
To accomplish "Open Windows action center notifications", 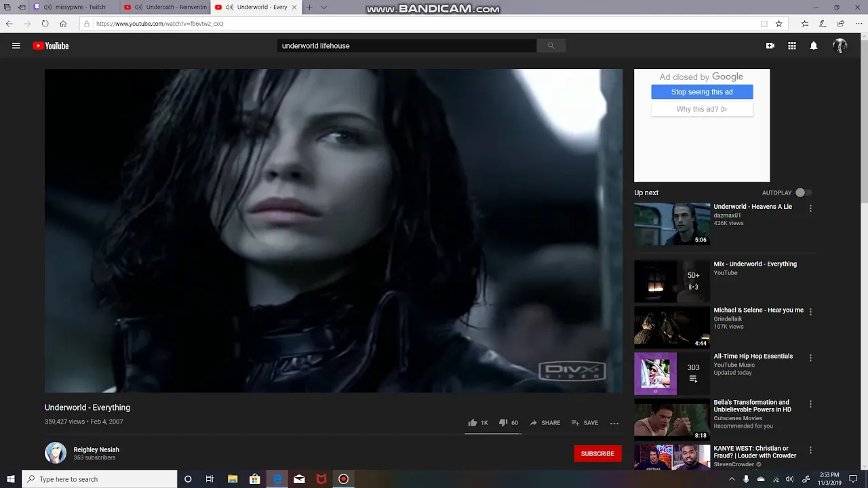I will pyautogui.click(x=853, y=479).
